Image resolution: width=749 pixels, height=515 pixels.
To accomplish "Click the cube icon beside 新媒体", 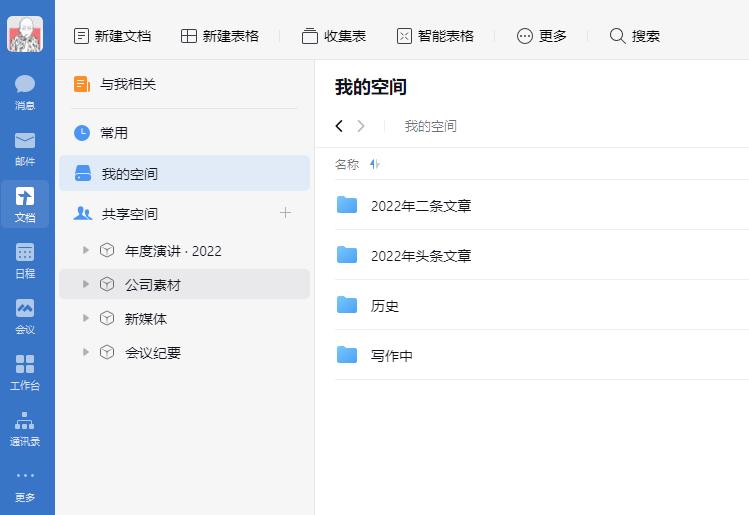I will coord(107,318).
